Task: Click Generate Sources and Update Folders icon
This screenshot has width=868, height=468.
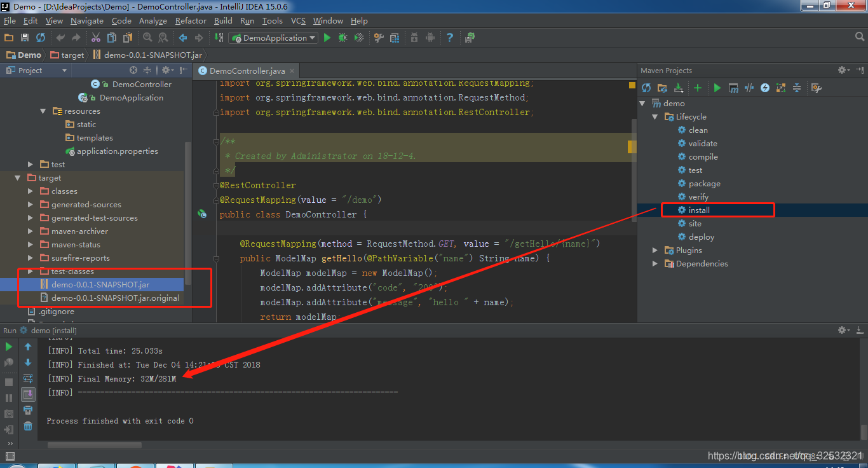Action: 662,88
